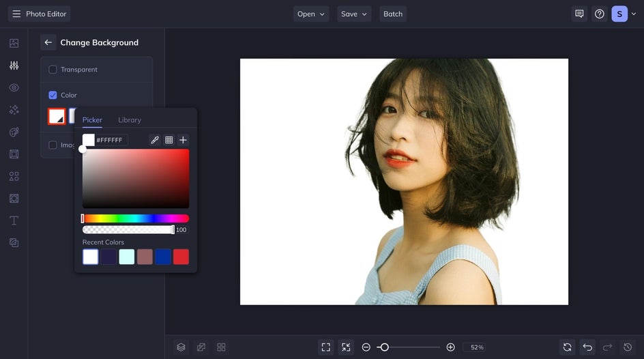Zoom in with the plus icon
644x359 pixels.
pyautogui.click(x=450, y=347)
